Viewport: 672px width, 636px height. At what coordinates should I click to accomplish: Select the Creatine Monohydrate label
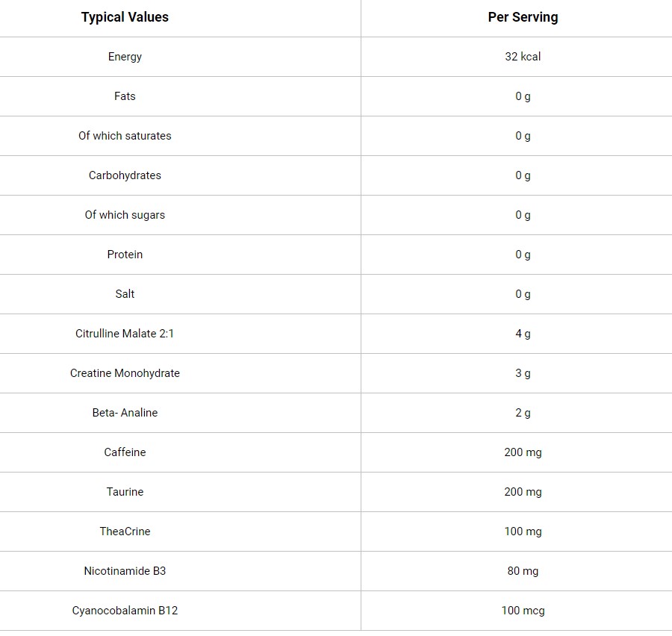click(x=125, y=373)
